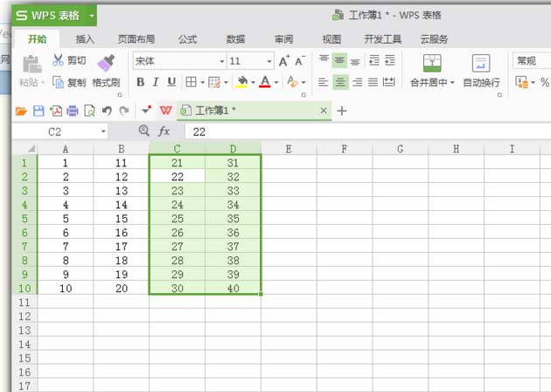Click the decrease indent icon
The width and height of the screenshot is (551, 392).
click(x=374, y=60)
